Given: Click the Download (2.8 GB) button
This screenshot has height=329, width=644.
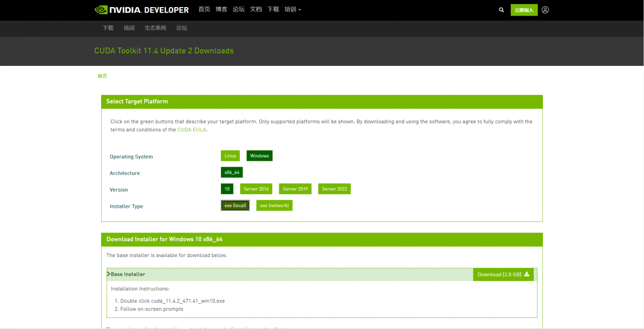Looking at the screenshot, I should click(503, 274).
